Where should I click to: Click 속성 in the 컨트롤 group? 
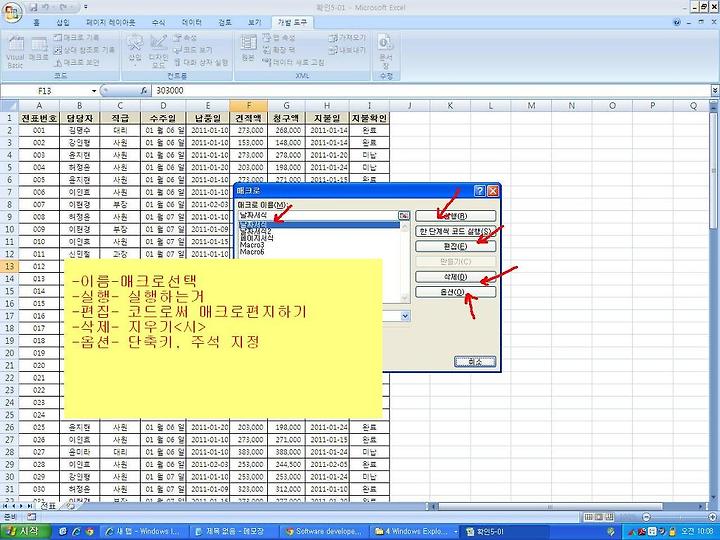tap(185, 38)
